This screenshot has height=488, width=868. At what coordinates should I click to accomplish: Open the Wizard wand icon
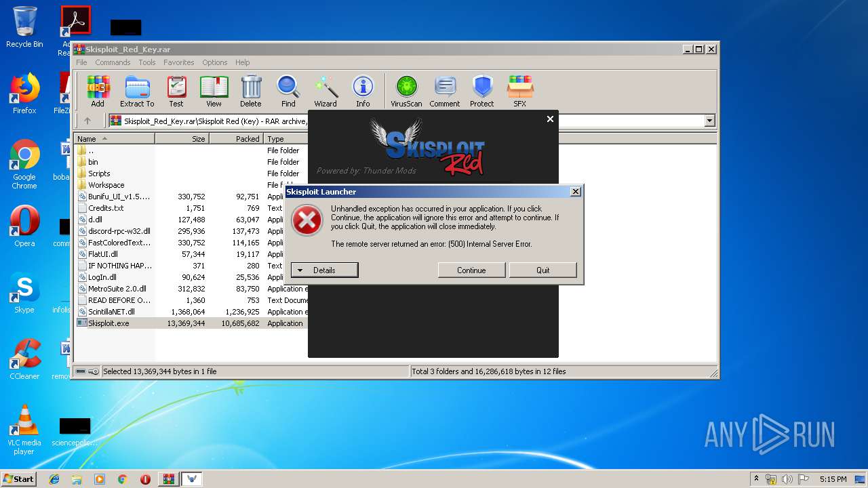325,91
